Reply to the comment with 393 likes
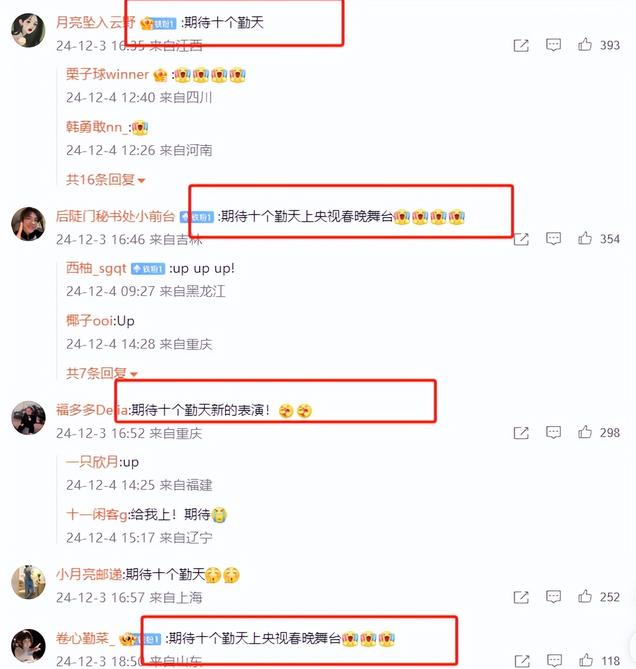 pos(553,45)
